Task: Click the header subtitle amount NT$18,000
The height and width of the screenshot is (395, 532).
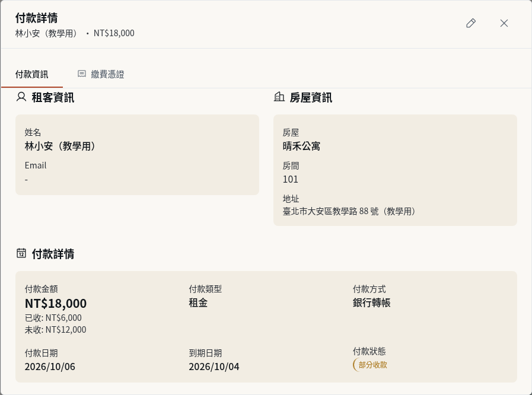Action: (x=114, y=33)
